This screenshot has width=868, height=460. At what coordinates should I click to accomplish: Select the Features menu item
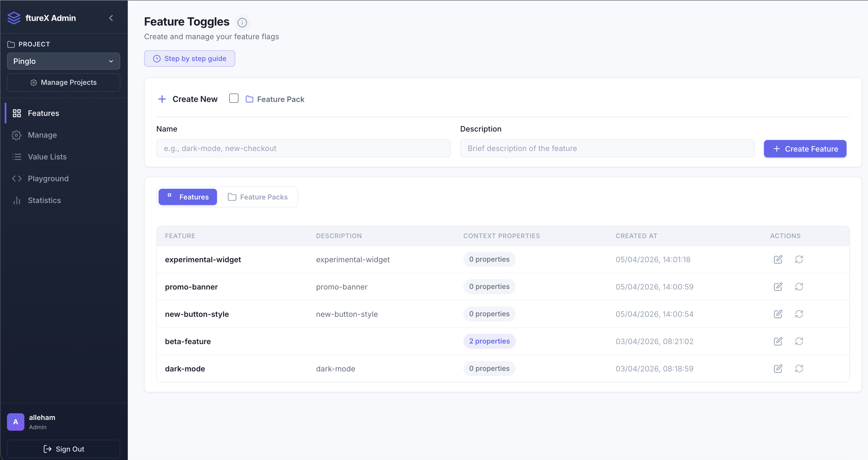44,113
